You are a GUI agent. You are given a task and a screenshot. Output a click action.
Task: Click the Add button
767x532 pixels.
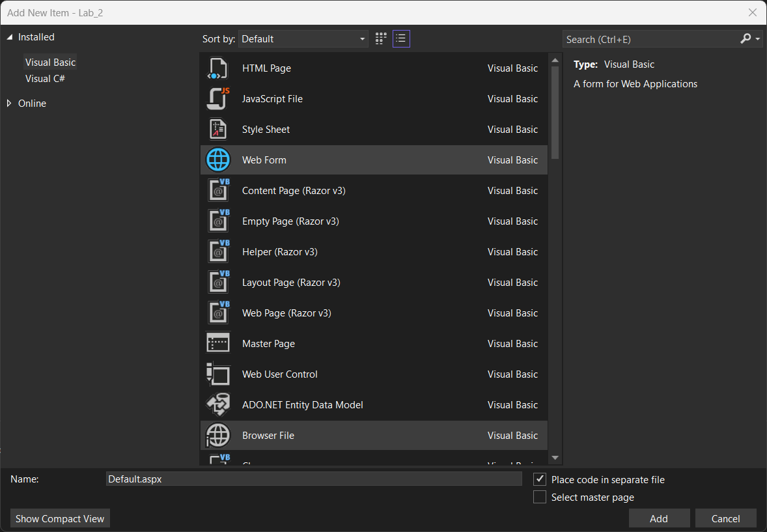click(x=659, y=518)
